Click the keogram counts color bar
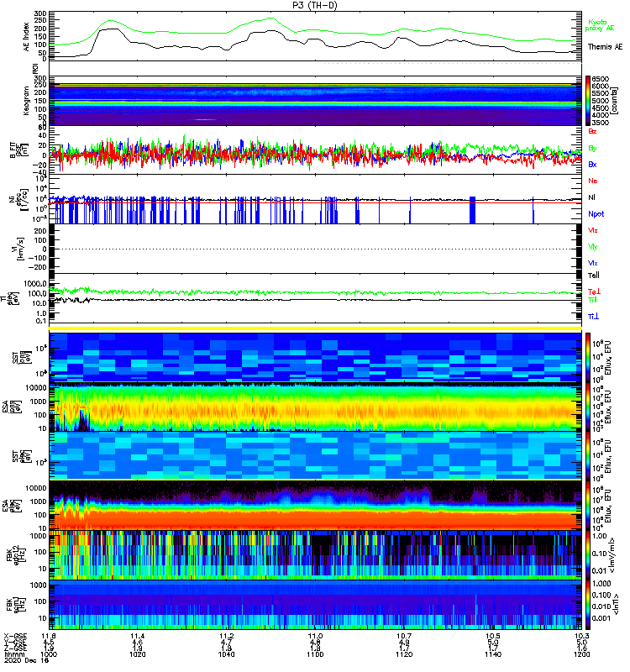The image size is (630, 672). tap(590, 100)
